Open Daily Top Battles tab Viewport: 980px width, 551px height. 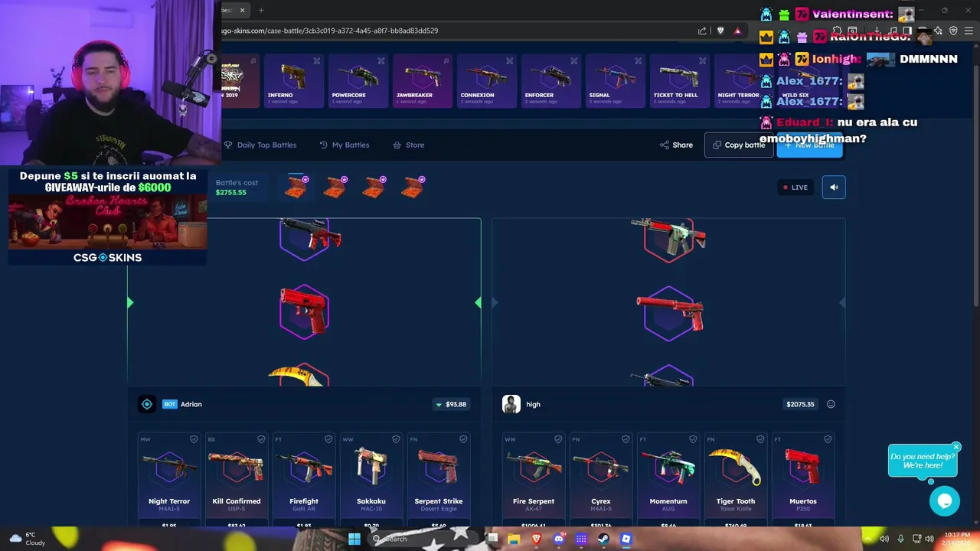coord(260,145)
